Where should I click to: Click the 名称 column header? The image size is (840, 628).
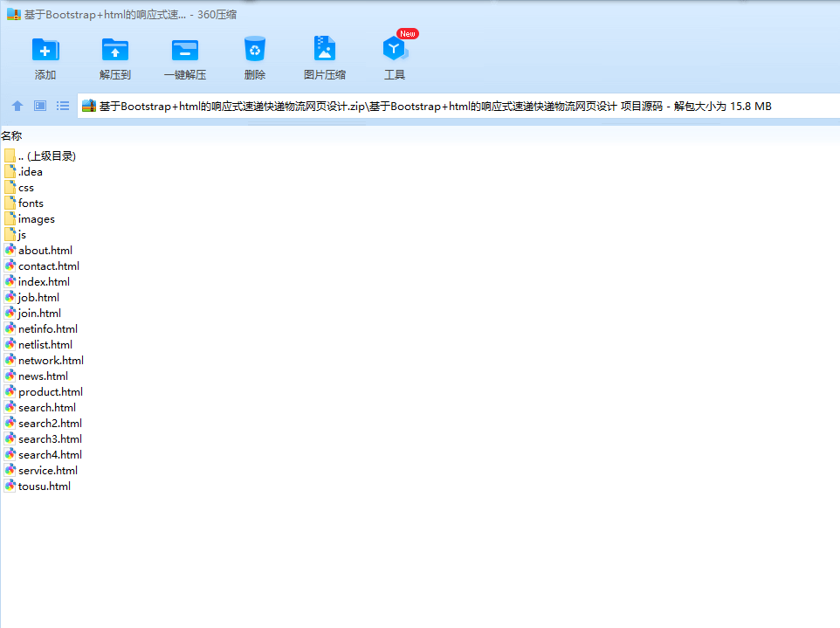click(x=11, y=135)
